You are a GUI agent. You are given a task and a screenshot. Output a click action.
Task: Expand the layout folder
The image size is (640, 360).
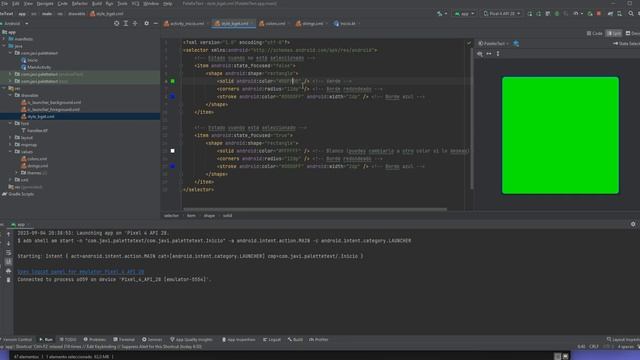(x=10, y=138)
